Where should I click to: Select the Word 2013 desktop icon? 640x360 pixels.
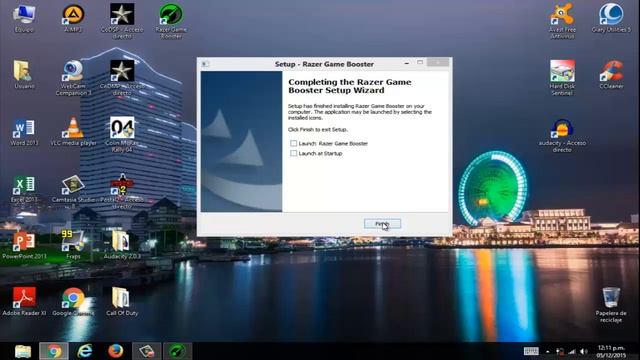(x=24, y=132)
